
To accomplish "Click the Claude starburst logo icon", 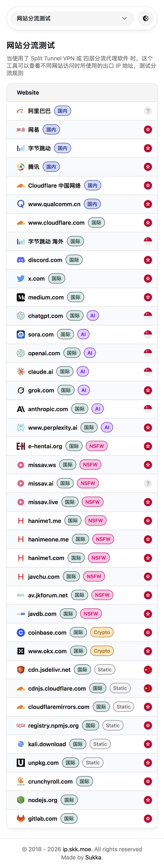I will tap(21, 371).
